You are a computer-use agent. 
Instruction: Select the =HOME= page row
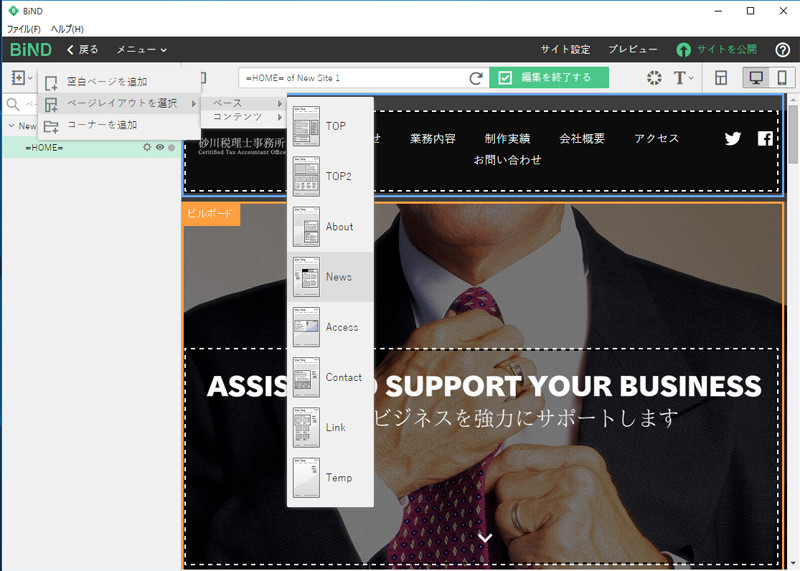[91, 147]
